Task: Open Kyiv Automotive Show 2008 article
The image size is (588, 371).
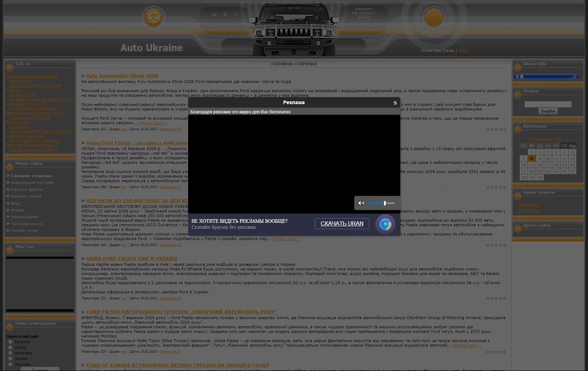Action: pyautogui.click(x=122, y=76)
